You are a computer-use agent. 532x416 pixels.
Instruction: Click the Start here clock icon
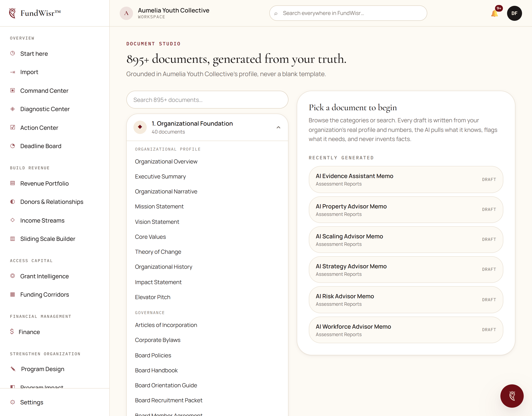pyautogui.click(x=13, y=53)
